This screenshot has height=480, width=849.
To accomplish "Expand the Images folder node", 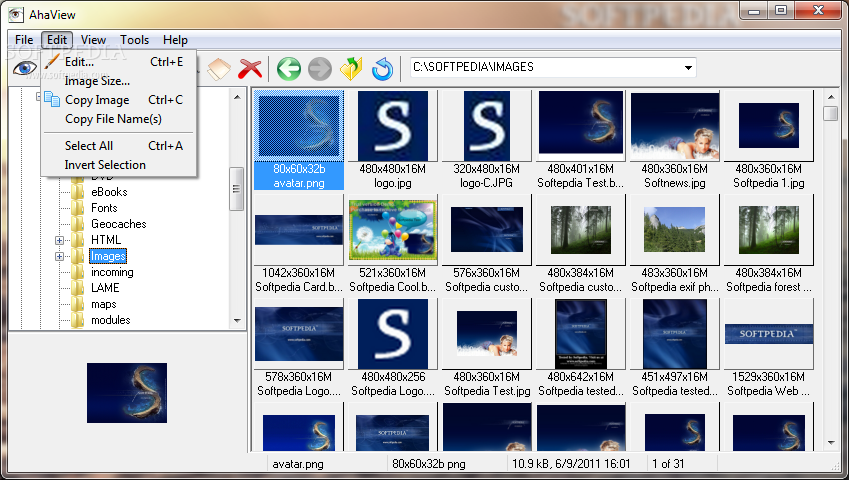I will (60, 257).
